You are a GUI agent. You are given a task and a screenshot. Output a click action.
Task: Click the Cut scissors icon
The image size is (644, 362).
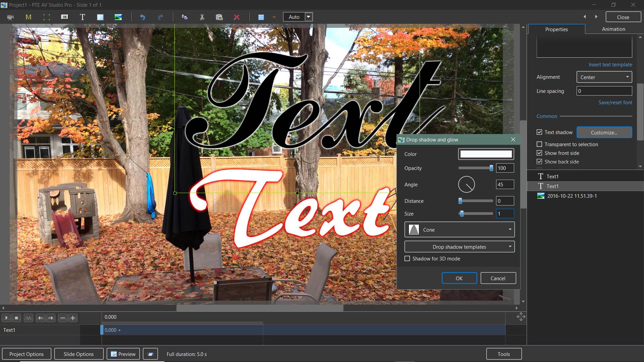tap(202, 17)
